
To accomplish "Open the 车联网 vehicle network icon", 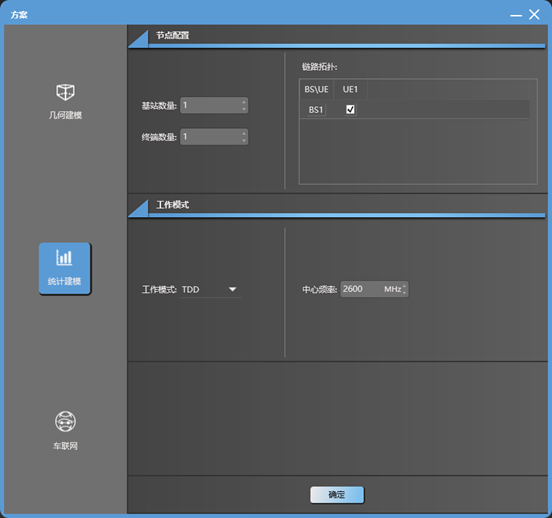I will (65, 421).
